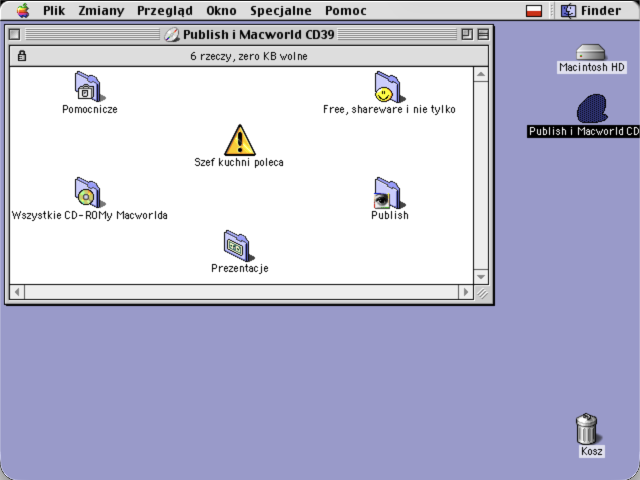This screenshot has width=640, height=480.
Task: Click the Macintosh HD label
Action: [x=591, y=67]
